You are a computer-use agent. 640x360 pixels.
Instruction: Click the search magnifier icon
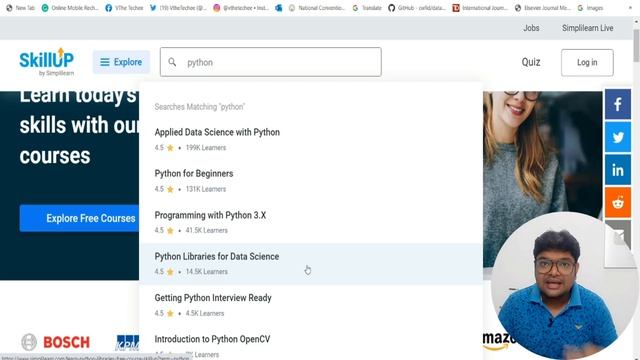(172, 62)
